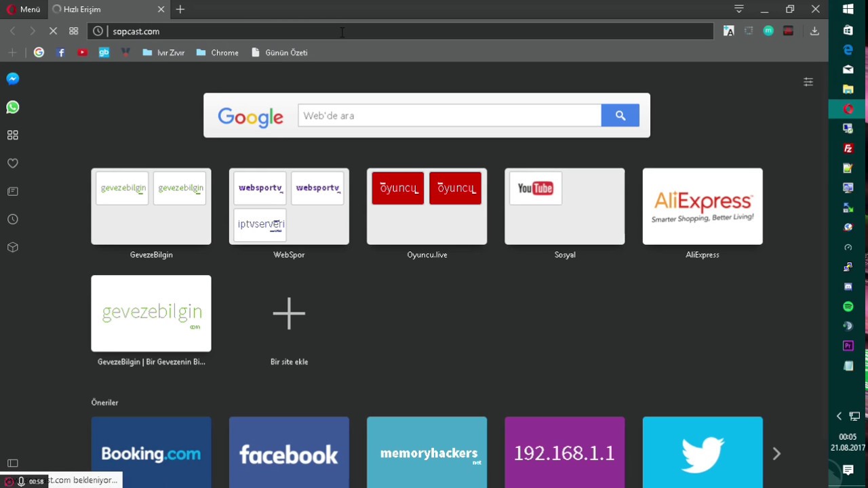Open the tab menu dropdown in title bar

click(738, 9)
